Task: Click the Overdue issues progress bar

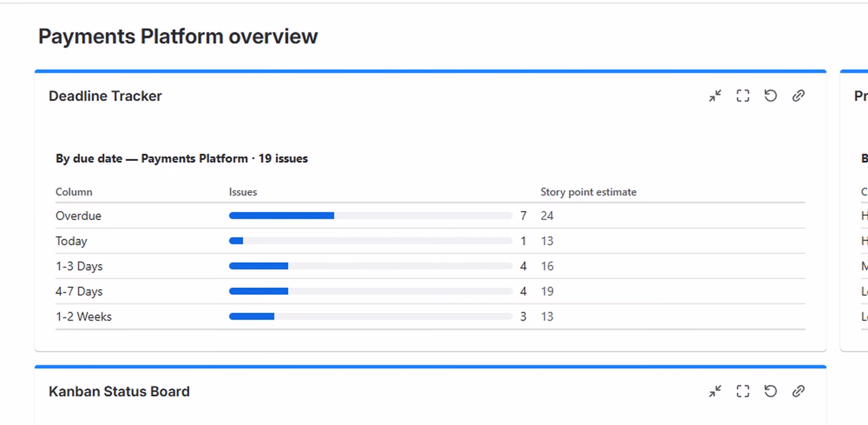Action: tap(371, 216)
